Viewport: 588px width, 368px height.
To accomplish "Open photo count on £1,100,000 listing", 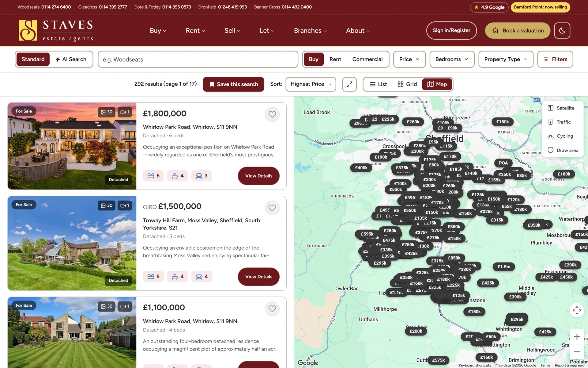I will coord(107,306).
